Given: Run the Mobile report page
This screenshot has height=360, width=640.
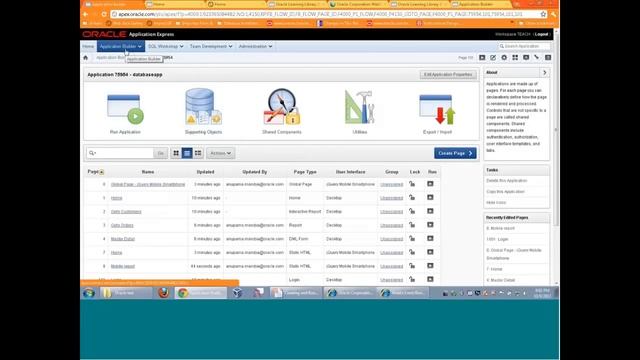Looking at the screenshot, I should [430, 266].
